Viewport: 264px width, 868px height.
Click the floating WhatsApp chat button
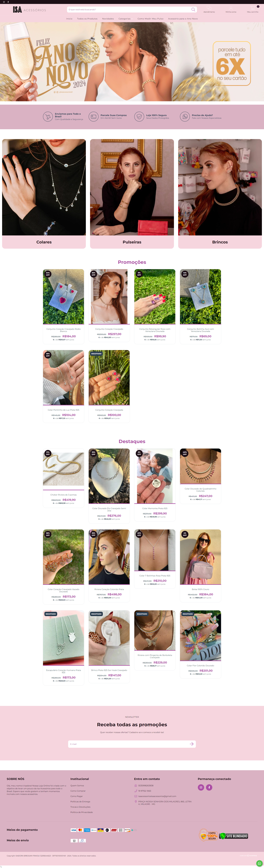(259, 863)
